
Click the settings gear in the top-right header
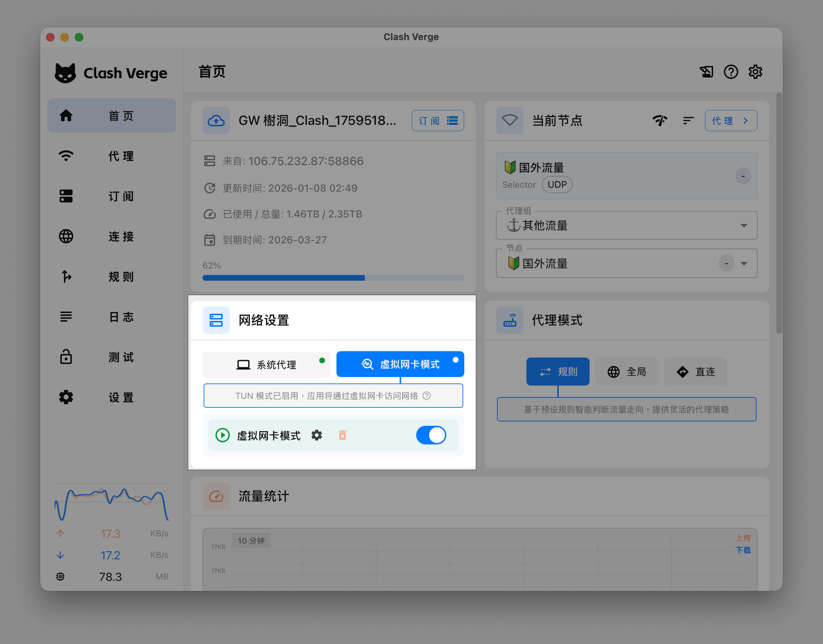(755, 72)
